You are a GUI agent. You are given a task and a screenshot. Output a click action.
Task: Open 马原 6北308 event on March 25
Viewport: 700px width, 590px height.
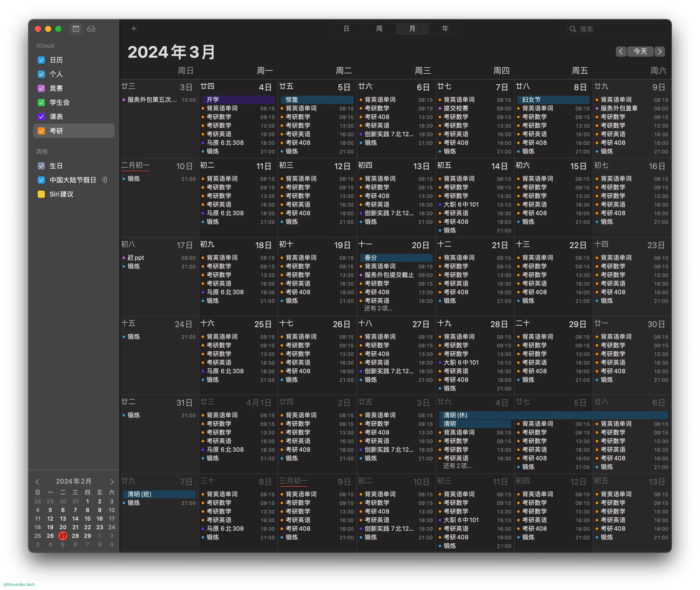click(238, 371)
